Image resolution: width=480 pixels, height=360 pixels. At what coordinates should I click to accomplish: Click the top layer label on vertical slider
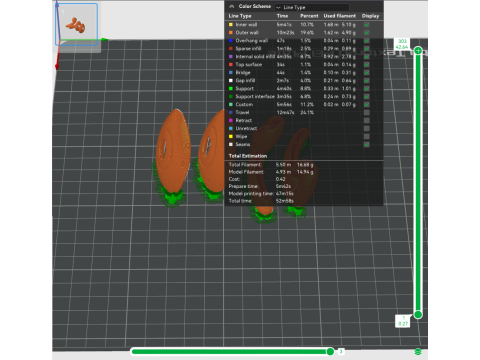point(402,44)
